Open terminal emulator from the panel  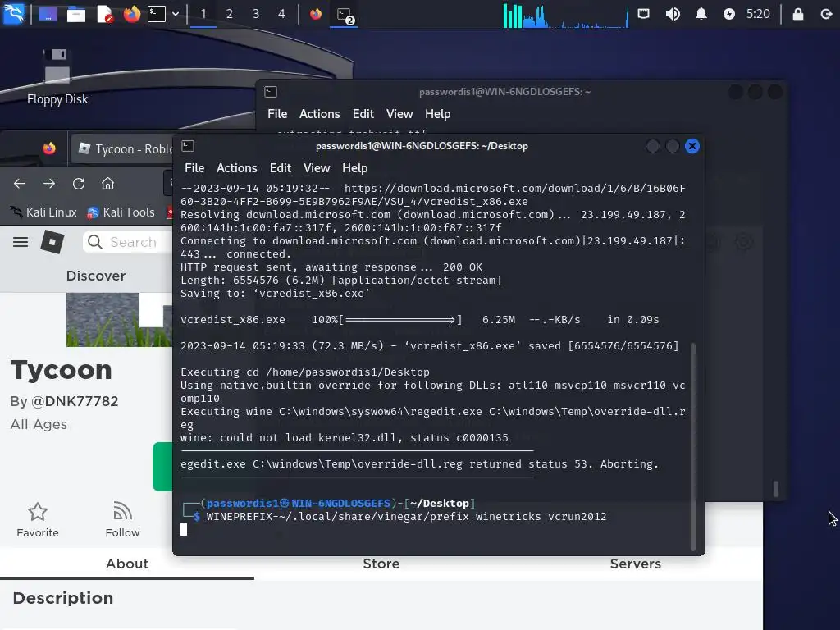click(x=157, y=14)
